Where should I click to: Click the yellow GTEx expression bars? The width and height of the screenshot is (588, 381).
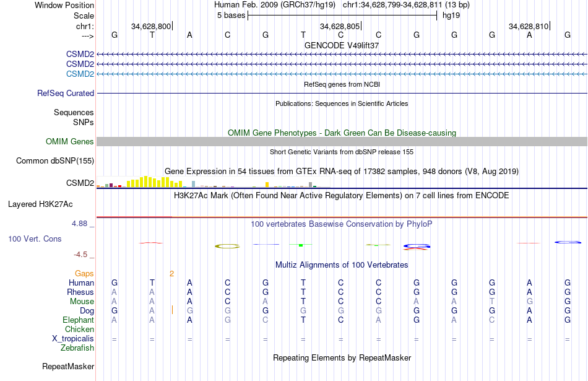[154, 182]
